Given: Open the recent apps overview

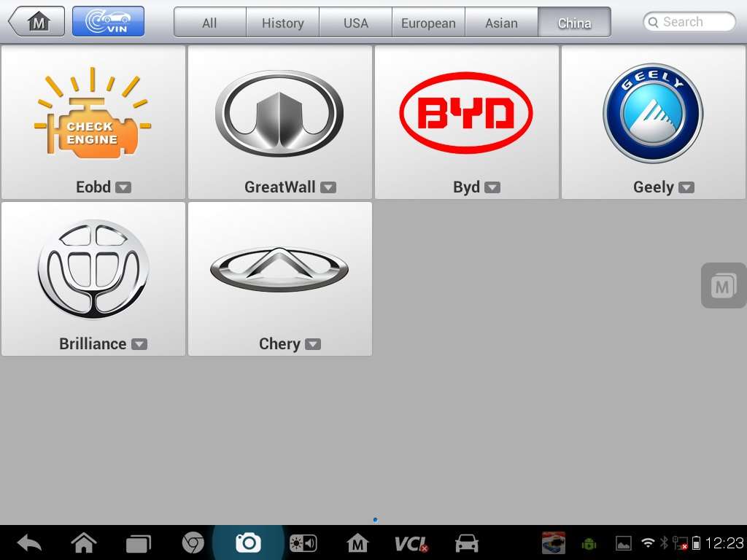Looking at the screenshot, I should pos(138,544).
